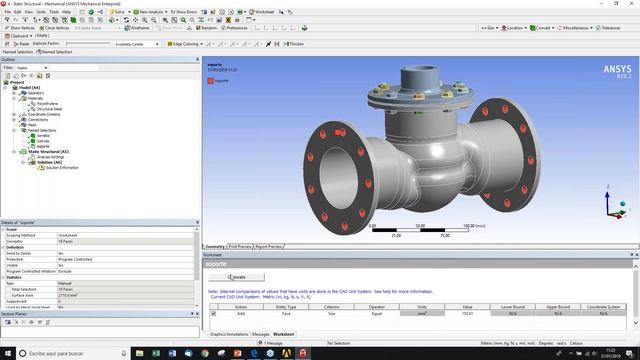
Task: Click the red soporte legend swatch
Action: coord(211,81)
